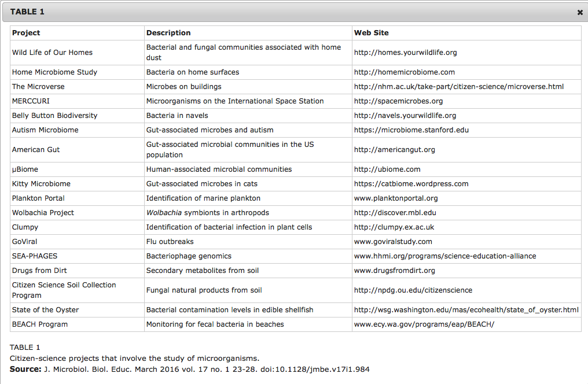Image resolution: width=588 pixels, height=384 pixels.
Task: Click the Drugs from Dirt project name
Action: pos(39,271)
